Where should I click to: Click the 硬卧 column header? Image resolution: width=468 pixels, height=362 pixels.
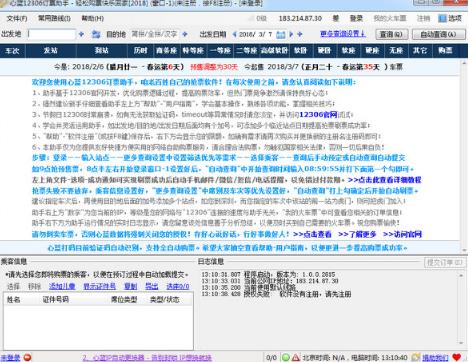click(x=324, y=50)
